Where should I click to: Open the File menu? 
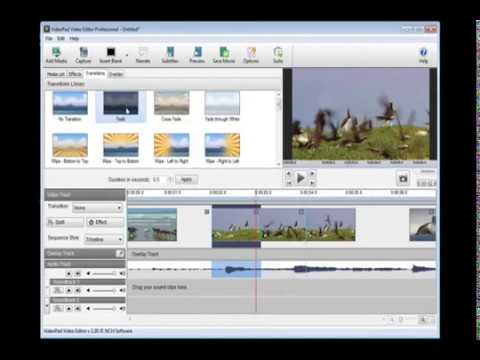49,38
